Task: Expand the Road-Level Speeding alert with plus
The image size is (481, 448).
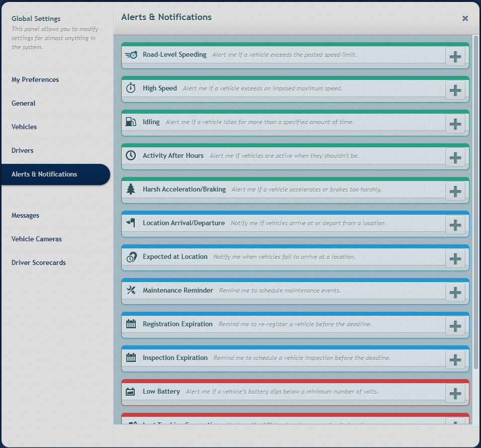Action: [x=455, y=56]
